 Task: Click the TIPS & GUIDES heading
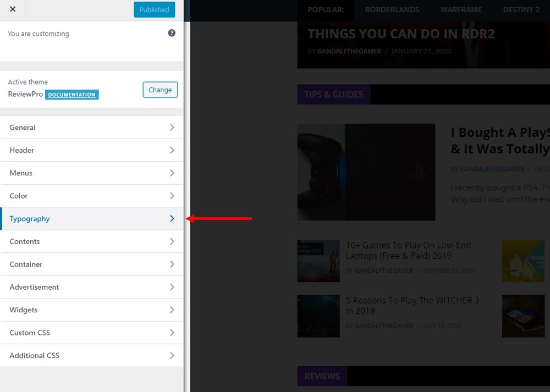pos(334,95)
